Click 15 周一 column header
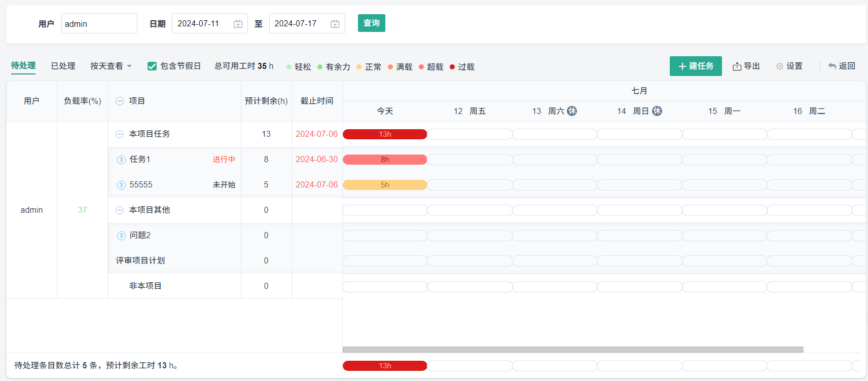This screenshot has height=381, width=868. pos(725,111)
